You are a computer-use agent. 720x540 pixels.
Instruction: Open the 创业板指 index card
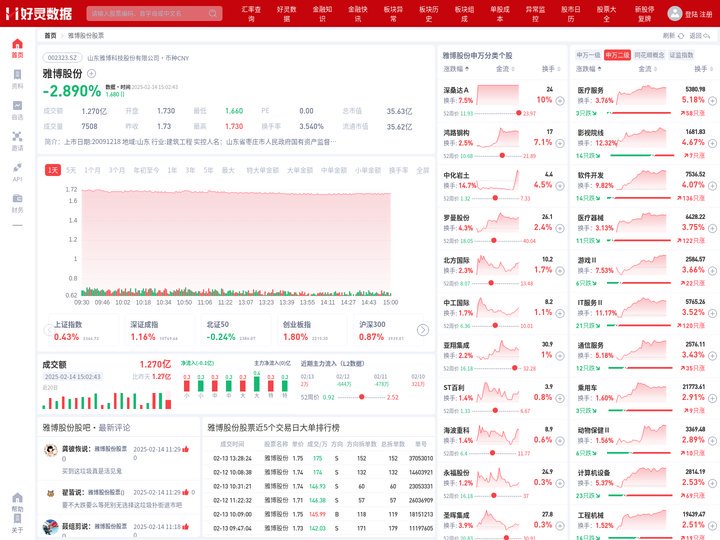[x=310, y=331]
